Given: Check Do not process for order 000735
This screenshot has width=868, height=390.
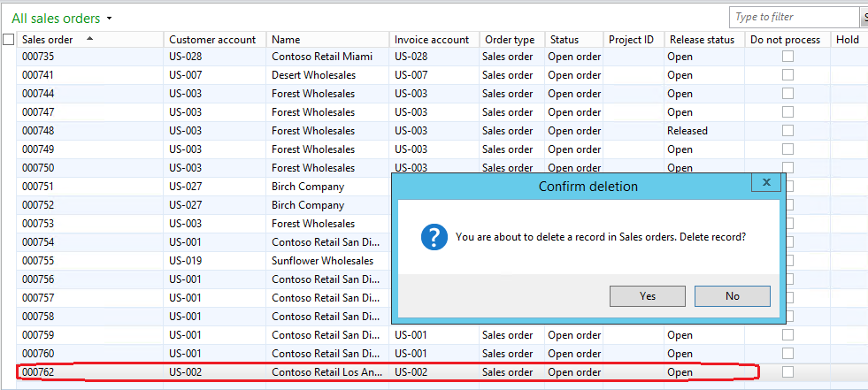Looking at the screenshot, I should [787, 57].
